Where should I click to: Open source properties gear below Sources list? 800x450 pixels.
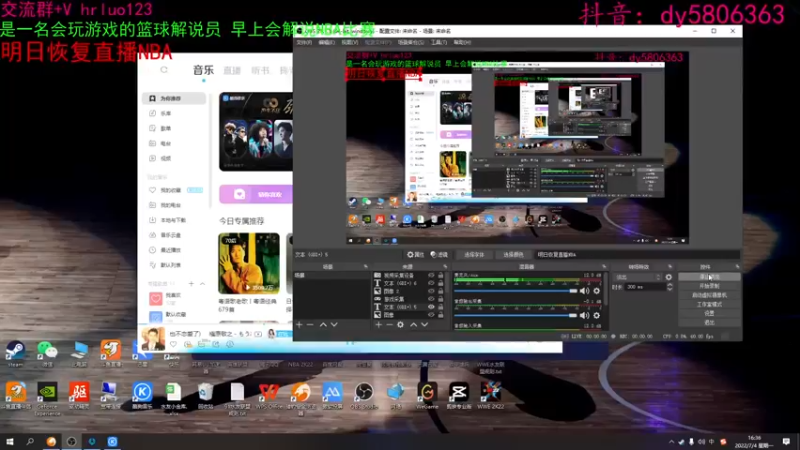pyautogui.click(x=401, y=324)
